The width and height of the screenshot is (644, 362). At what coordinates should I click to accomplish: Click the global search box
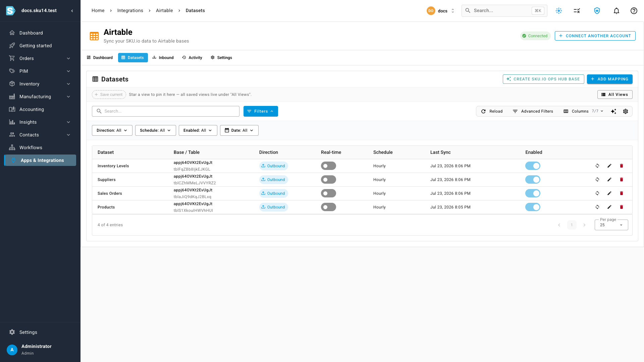coord(504,11)
